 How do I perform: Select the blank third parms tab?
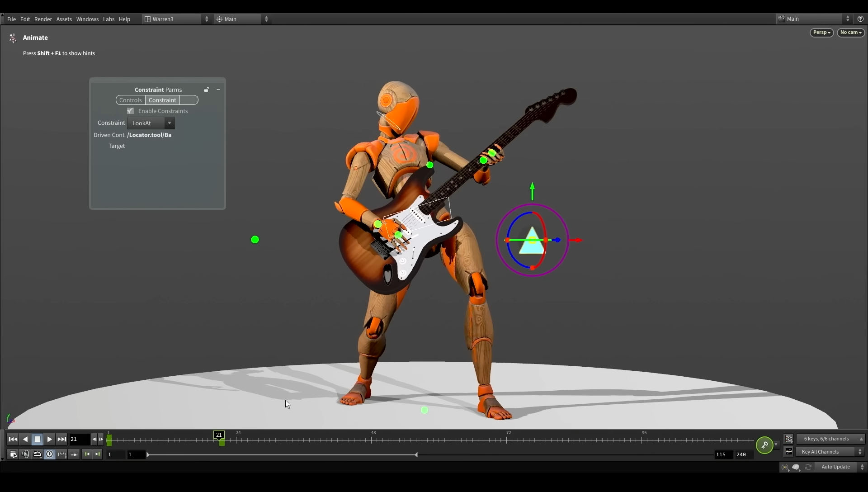(x=189, y=100)
